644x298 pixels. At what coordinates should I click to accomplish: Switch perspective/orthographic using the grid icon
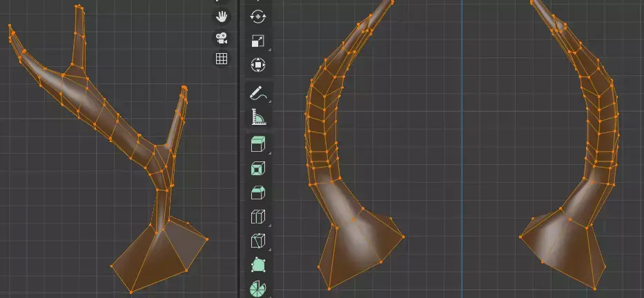[222, 59]
